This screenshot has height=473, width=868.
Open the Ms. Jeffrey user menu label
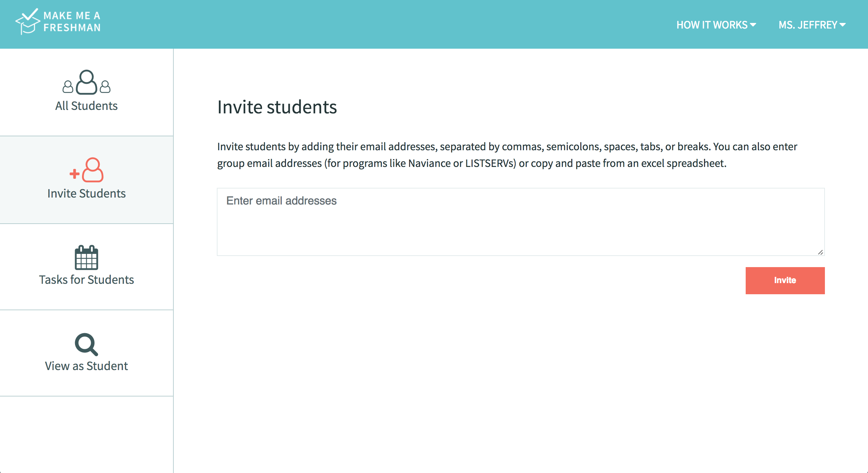coord(808,25)
